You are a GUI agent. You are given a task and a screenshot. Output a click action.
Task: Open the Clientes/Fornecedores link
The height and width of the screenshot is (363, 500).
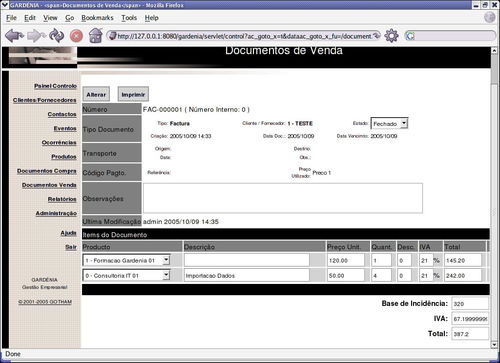point(45,100)
